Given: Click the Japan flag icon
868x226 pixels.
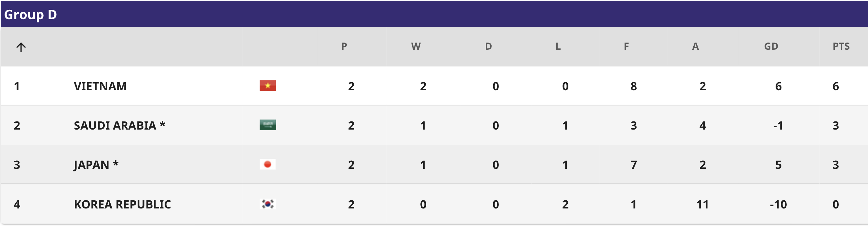Looking at the screenshot, I should pyautogui.click(x=267, y=164).
